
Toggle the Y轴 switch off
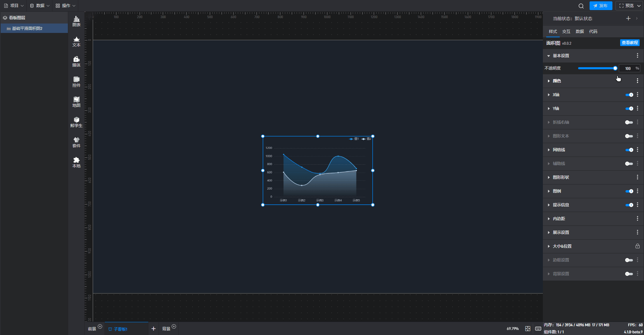click(629, 109)
